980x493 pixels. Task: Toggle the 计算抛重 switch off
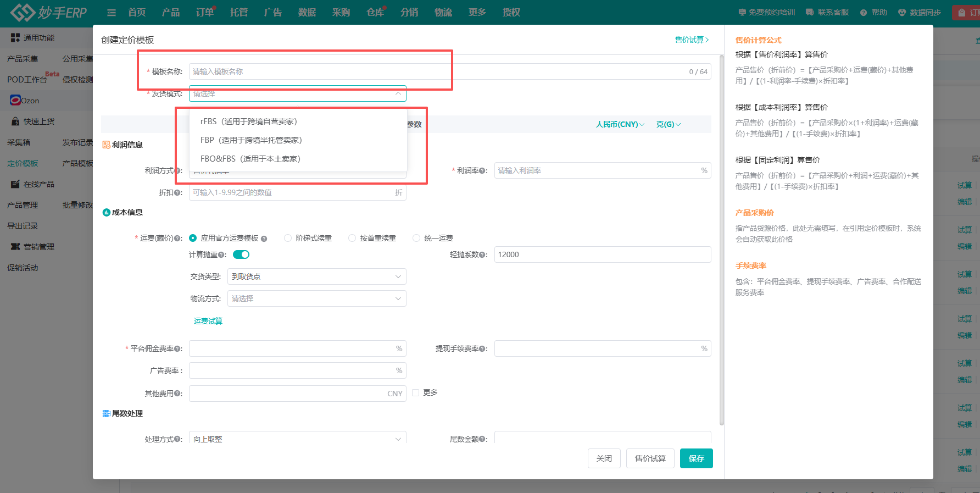pyautogui.click(x=241, y=254)
